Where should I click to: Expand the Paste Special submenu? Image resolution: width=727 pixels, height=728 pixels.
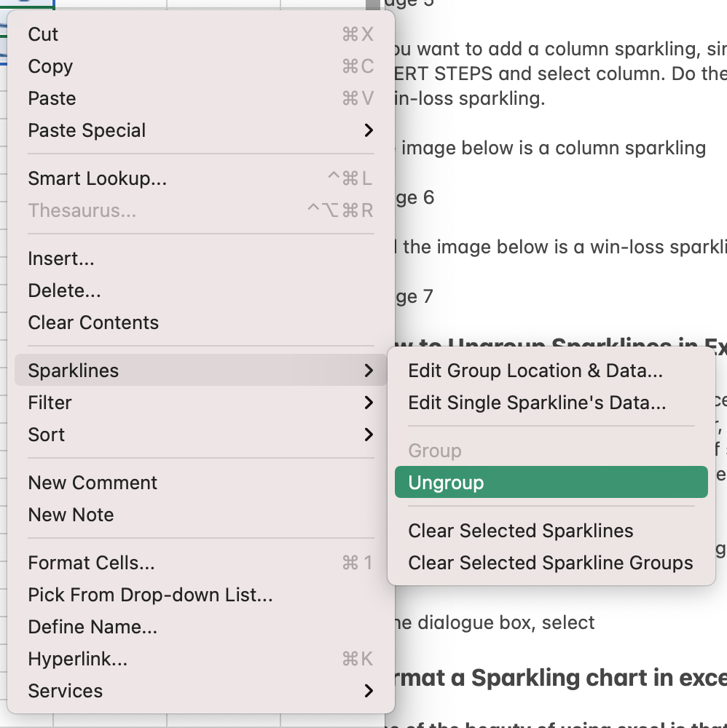(87, 130)
